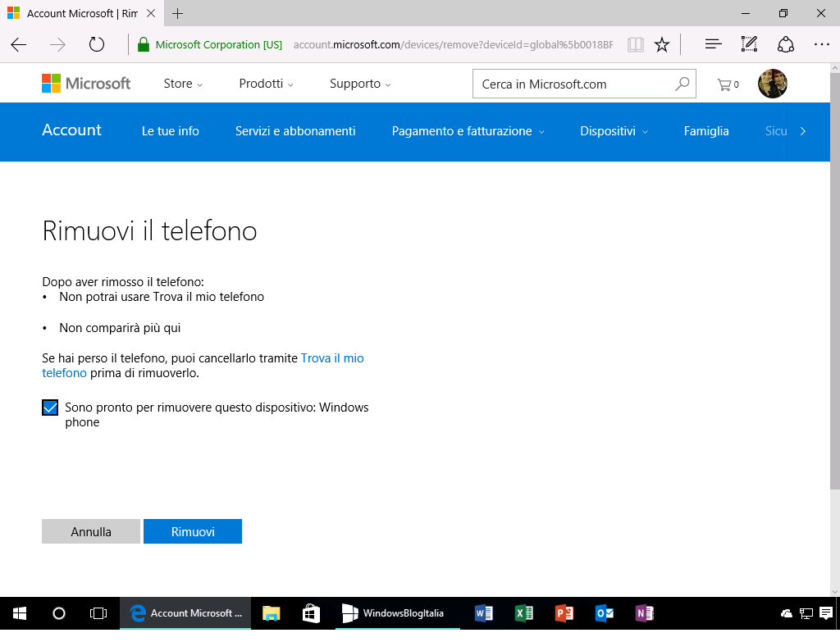Viewport: 840px width, 642px height.
Task: Open the Windows Start menu
Action: [x=20, y=613]
